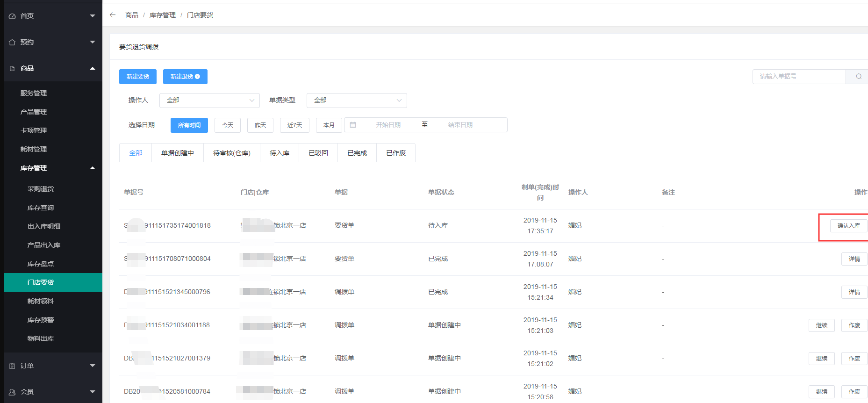
Task: Open 产品出入库 in the sidebar
Action: pos(53,245)
